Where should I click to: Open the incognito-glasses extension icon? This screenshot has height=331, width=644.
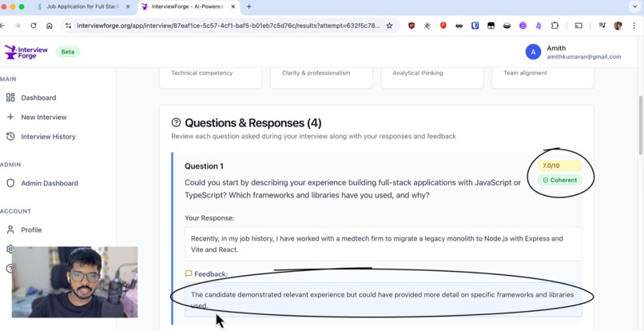pos(459,26)
